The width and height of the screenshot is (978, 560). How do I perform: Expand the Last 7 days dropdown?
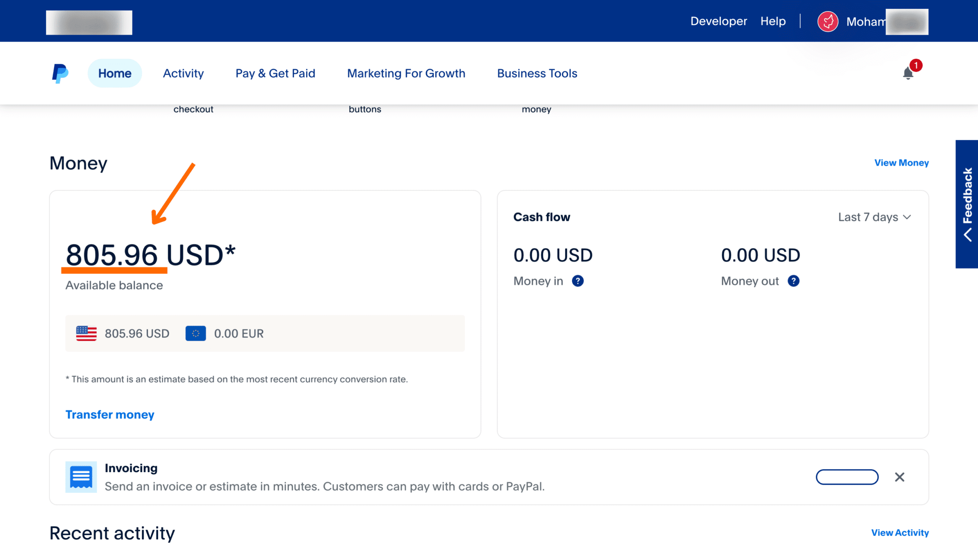pos(874,217)
